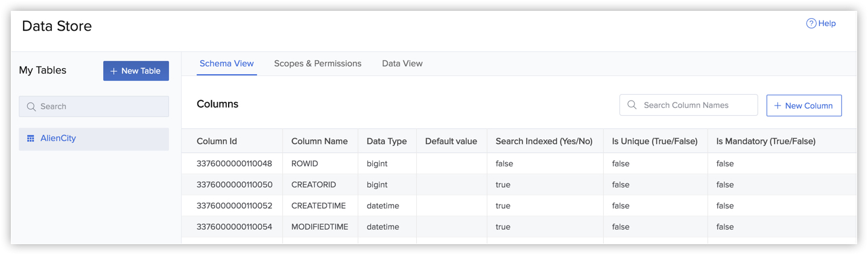
Task: Select the Schema View tab
Action: [x=226, y=63]
